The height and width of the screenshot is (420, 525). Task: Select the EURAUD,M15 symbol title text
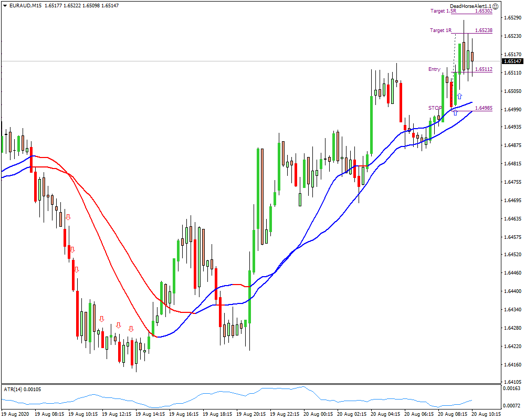click(25, 6)
